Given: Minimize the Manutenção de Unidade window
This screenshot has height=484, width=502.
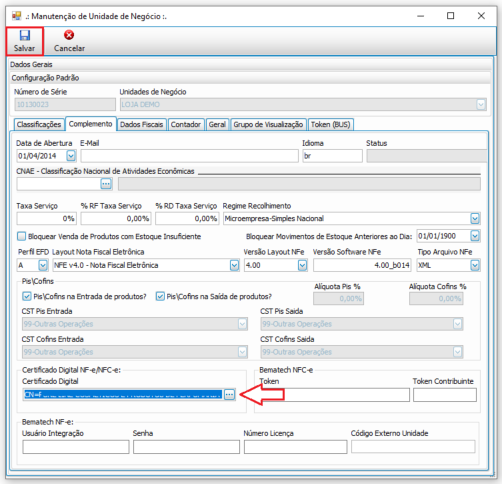Looking at the screenshot, I should [x=421, y=16].
